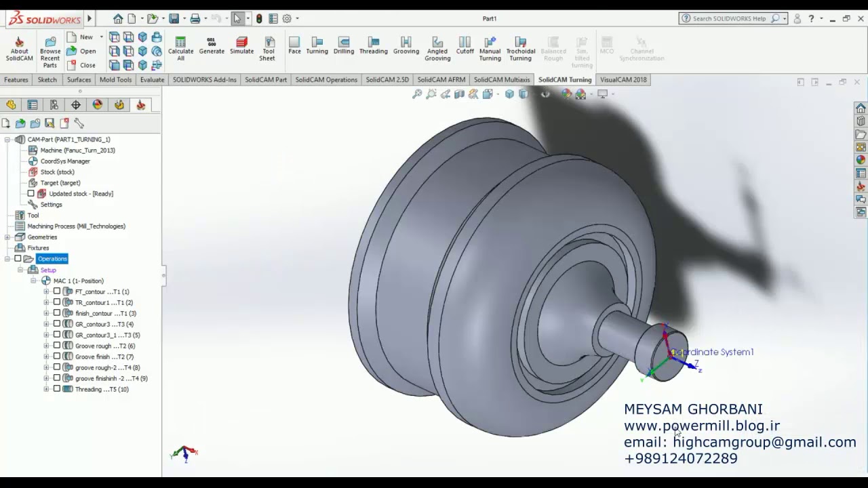Click the Home icon in title bar
868x488 pixels.
118,19
